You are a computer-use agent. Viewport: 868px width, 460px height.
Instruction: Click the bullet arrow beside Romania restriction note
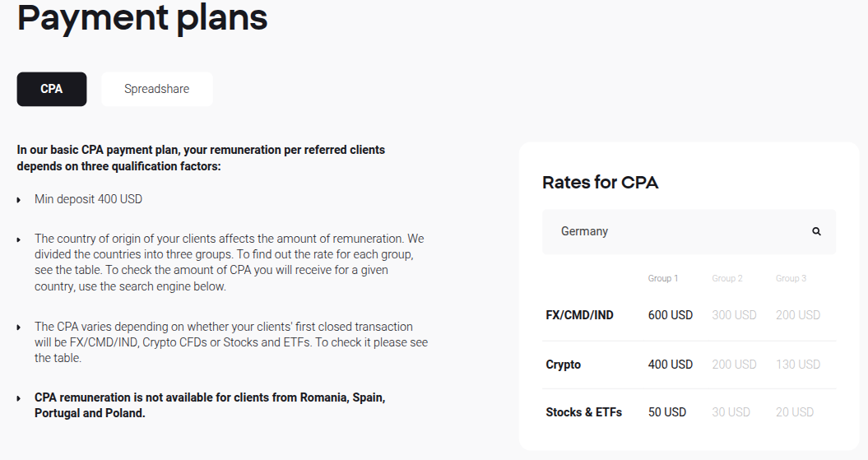[x=19, y=398]
